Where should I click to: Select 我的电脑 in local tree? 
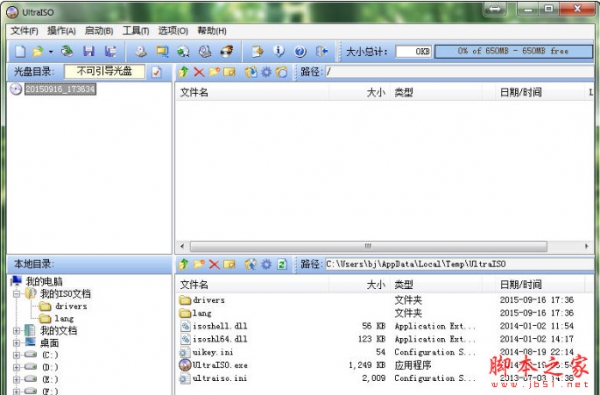point(44,282)
